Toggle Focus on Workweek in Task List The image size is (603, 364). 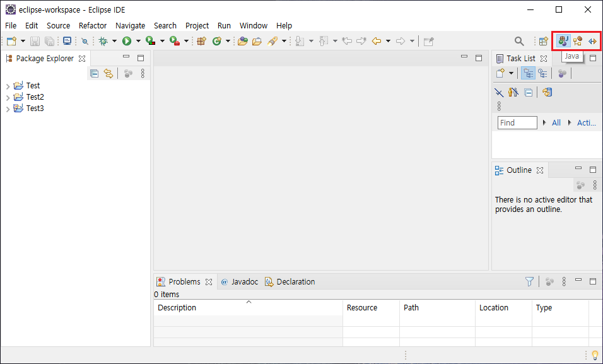[x=562, y=73]
